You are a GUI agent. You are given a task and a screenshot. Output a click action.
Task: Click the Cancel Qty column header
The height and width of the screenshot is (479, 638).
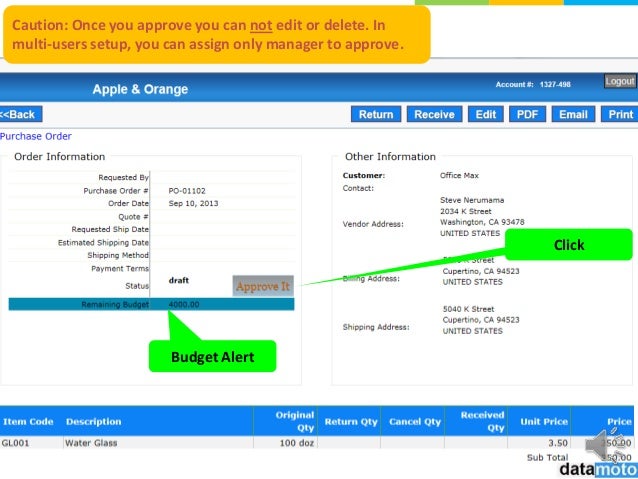pyautogui.click(x=415, y=422)
